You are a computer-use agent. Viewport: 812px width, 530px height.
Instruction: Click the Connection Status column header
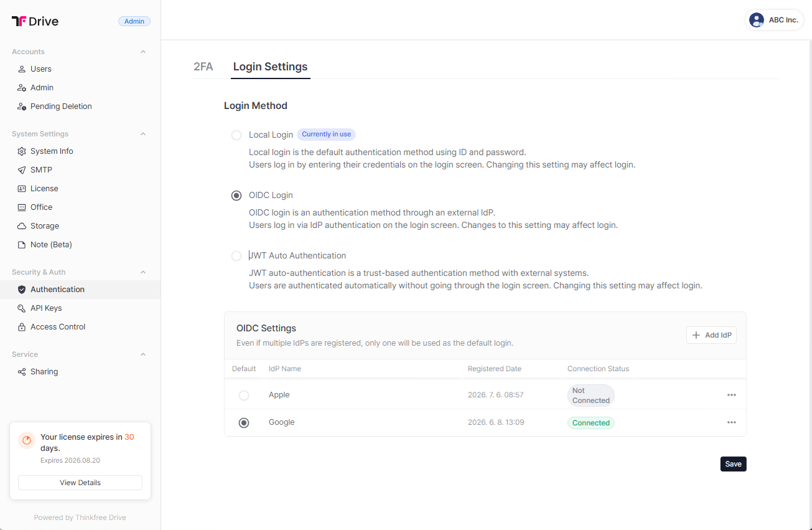click(599, 369)
